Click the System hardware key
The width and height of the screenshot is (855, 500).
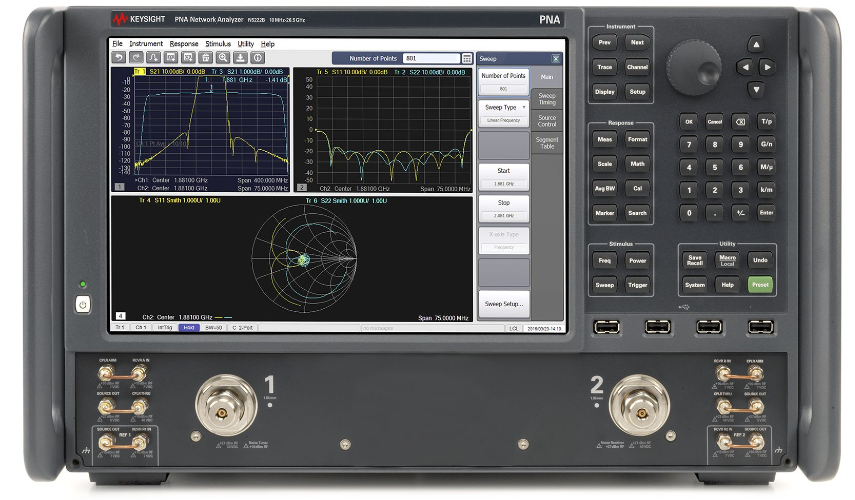coord(695,285)
